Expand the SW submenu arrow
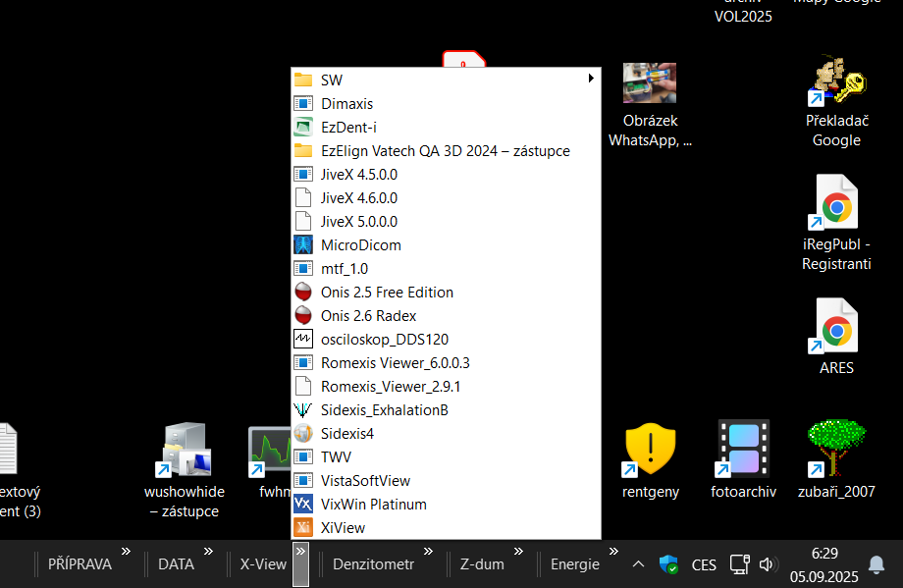 coord(591,79)
